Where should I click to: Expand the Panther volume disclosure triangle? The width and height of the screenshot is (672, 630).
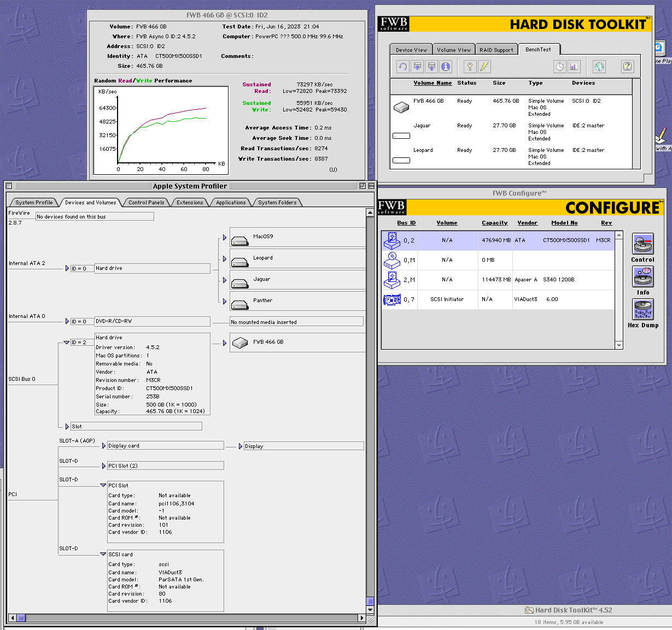pos(225,301)
